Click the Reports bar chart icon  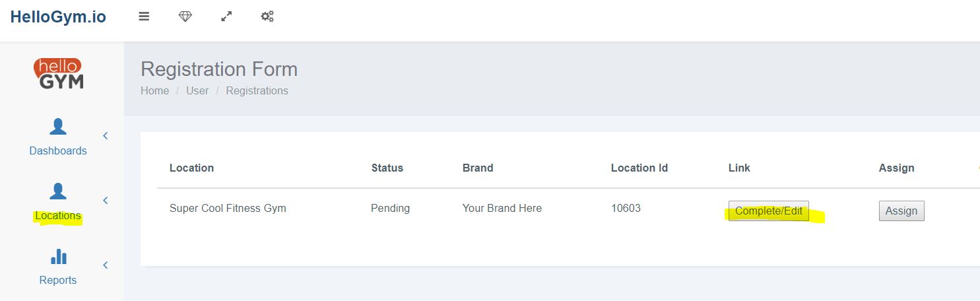point(58,256)
